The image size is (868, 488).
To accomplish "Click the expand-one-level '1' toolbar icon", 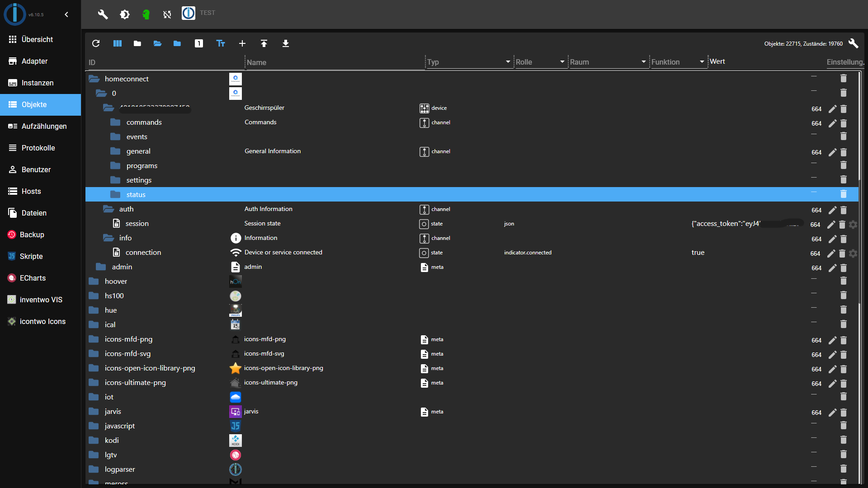I will point(199,43).
